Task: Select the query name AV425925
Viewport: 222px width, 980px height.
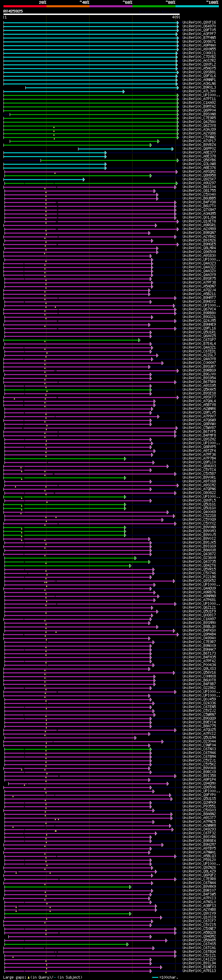Action: [x=13, y=11]
